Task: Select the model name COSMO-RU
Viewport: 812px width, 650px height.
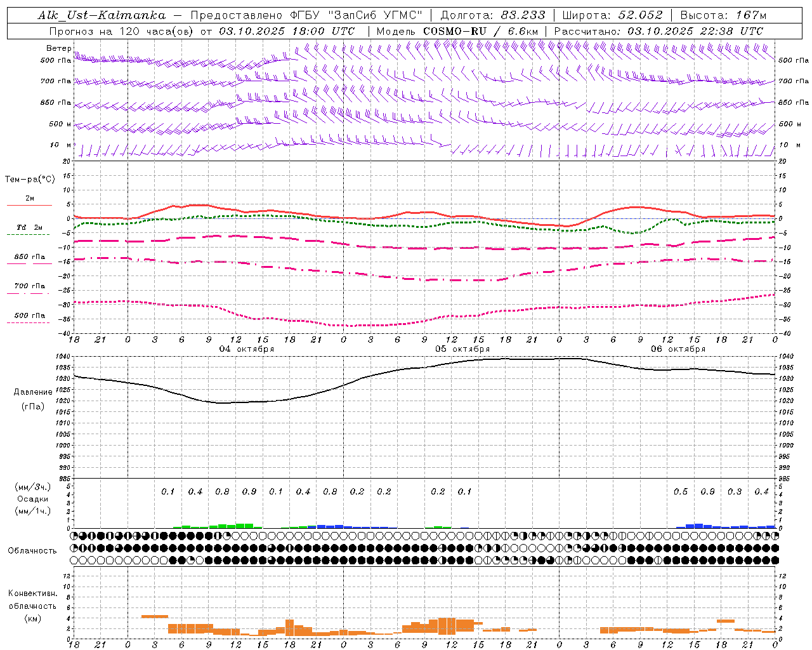Action: (455, 31)
